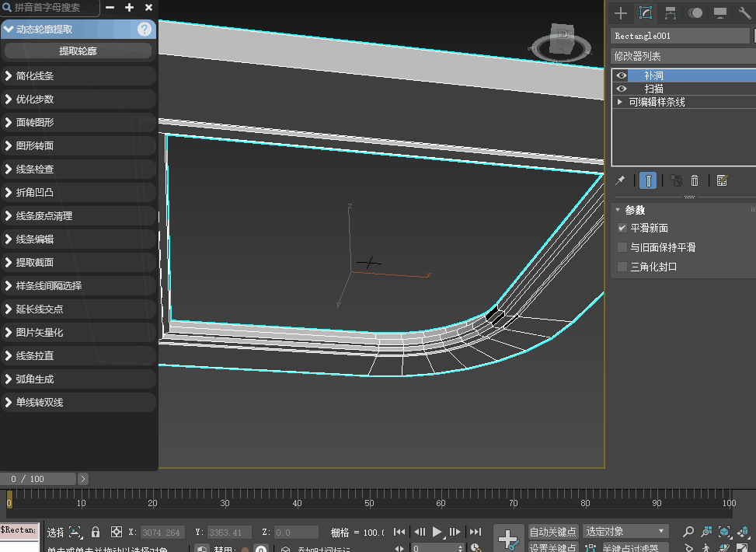Viewport: 756px width, 552px height.
Task: Expand the 线条废点清理 section
Action: [x=78, y=215]
